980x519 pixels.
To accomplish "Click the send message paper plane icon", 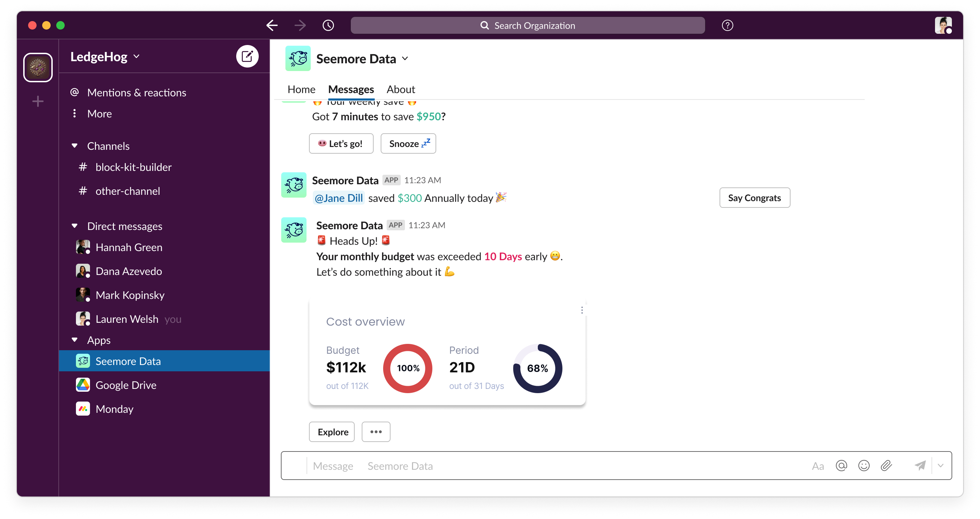I will coord(920,465).
